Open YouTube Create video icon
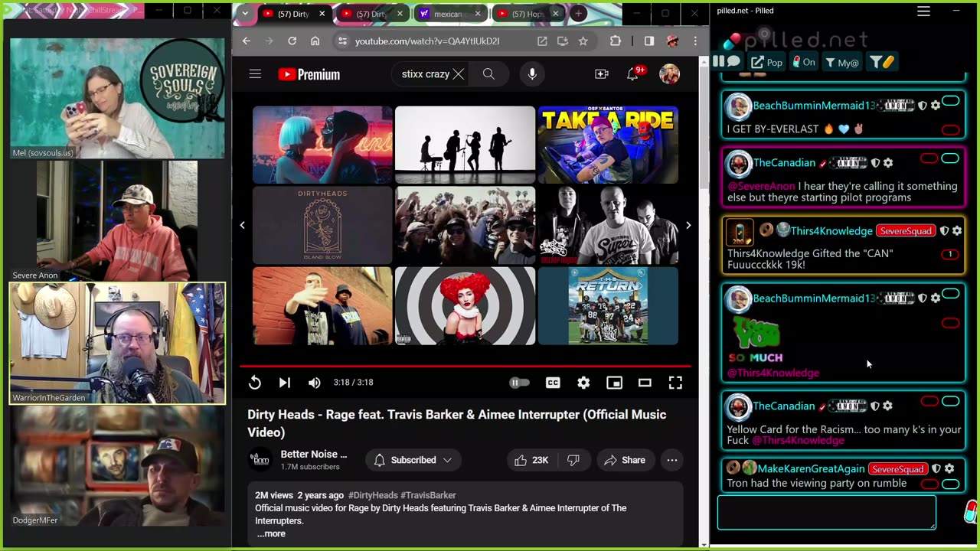The width and height of the screenshot is (980, 551). [x=602, y=74]
